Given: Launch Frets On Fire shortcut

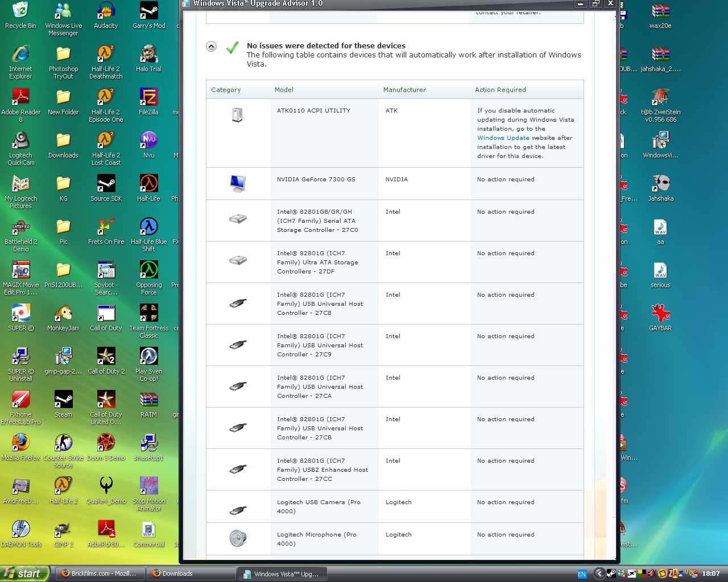Looking at the screenshot, I should (x=106, y=232).
